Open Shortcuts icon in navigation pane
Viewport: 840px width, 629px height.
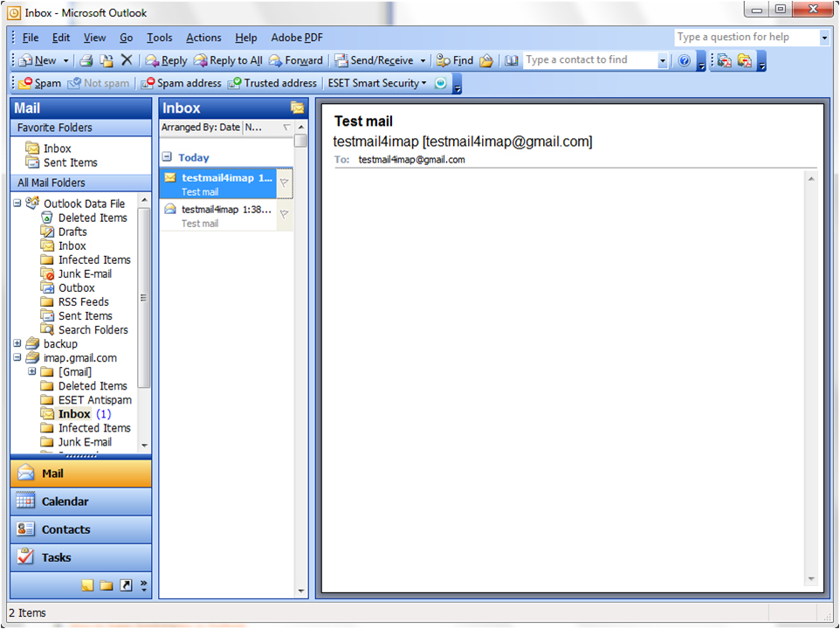coord(126,585)
